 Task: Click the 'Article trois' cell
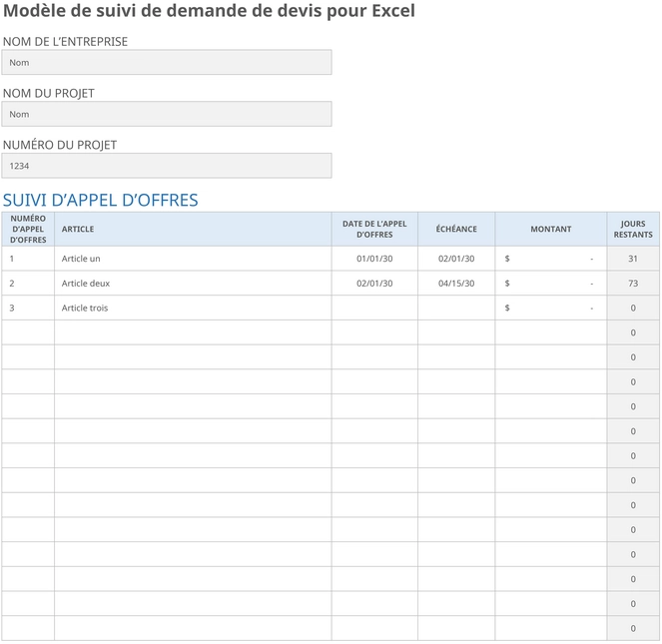[193, 308]
